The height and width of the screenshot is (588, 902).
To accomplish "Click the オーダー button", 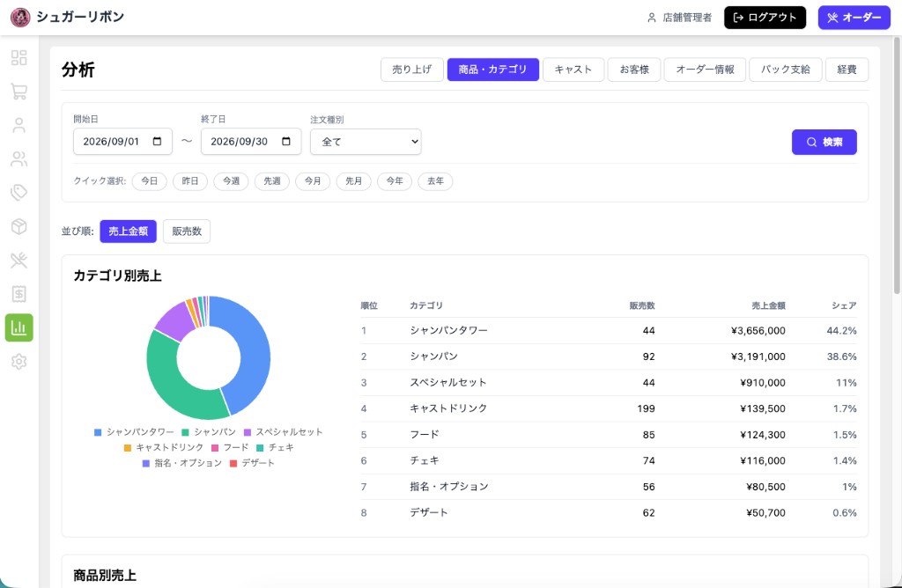I will pyautogui.click(x=854, y=18).
